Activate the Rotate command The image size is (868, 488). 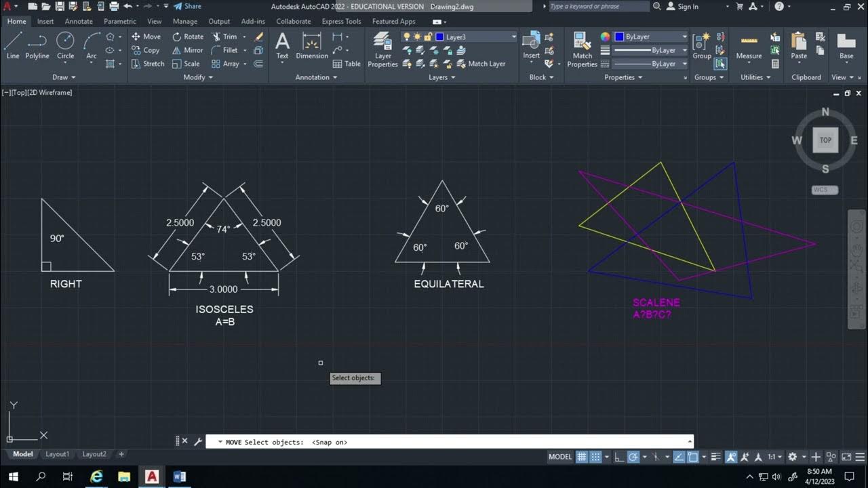tap(188, 37)
